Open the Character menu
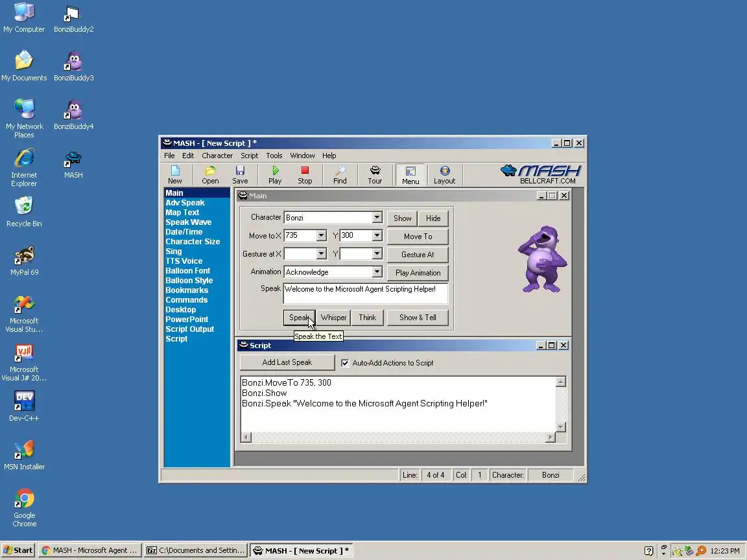The width and height of the screenshot is (747, 560). click(x=217, y=156)
